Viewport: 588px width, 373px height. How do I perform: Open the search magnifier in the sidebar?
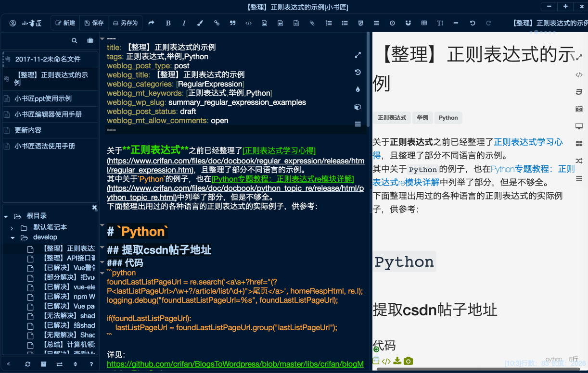[74, 41]
